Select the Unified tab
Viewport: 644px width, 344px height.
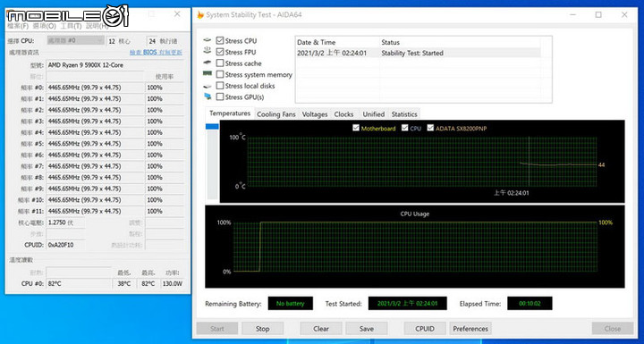click(x=373, y=114)
